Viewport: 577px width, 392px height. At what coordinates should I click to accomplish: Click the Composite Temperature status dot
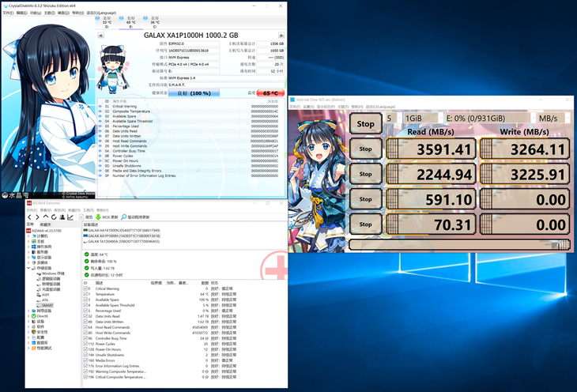[100, 111]
